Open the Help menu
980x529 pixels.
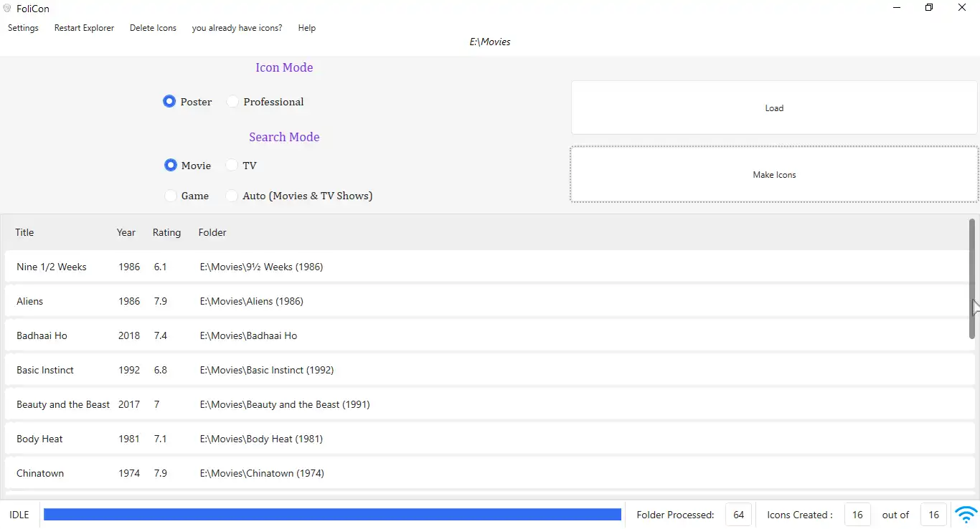pos(306,28)
